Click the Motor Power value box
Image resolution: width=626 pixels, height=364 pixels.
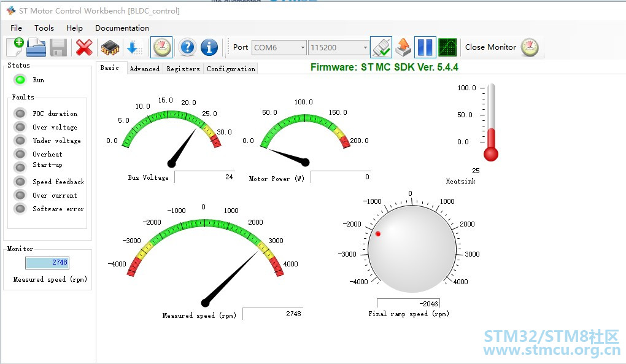(341, 177)
